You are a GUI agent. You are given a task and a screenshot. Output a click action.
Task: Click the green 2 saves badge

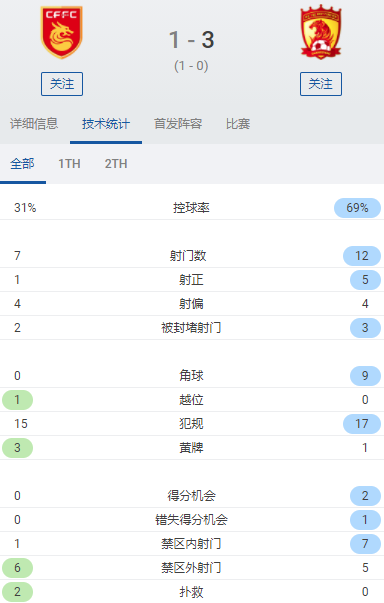17,591
